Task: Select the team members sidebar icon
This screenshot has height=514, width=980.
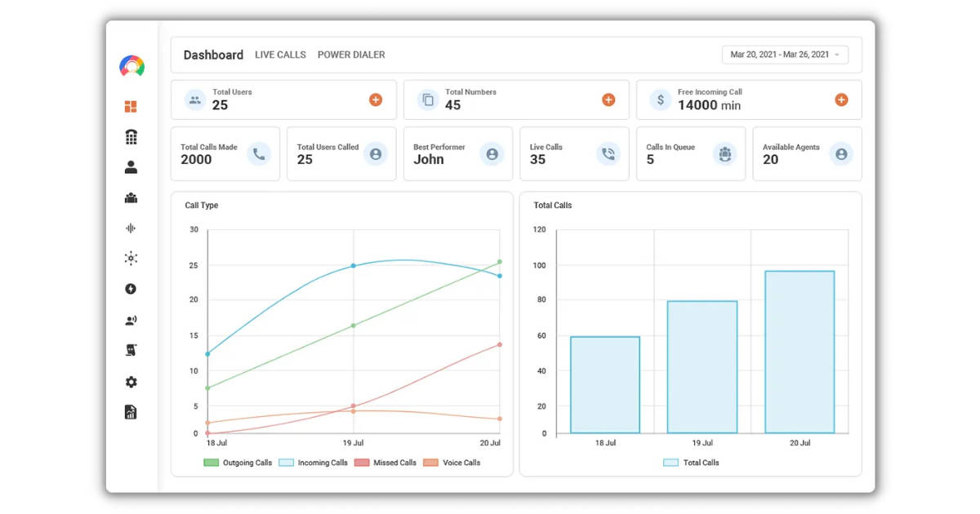Action: point(131,197)
